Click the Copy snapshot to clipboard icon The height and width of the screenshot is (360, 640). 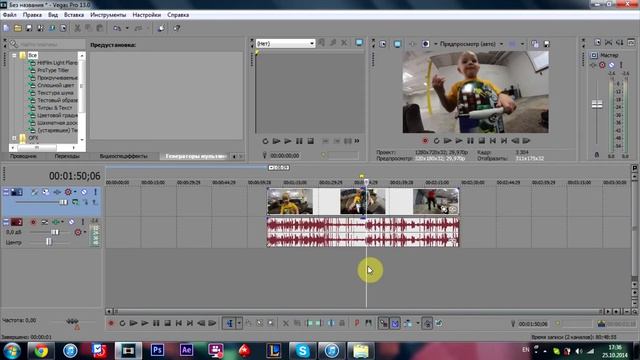535,44
